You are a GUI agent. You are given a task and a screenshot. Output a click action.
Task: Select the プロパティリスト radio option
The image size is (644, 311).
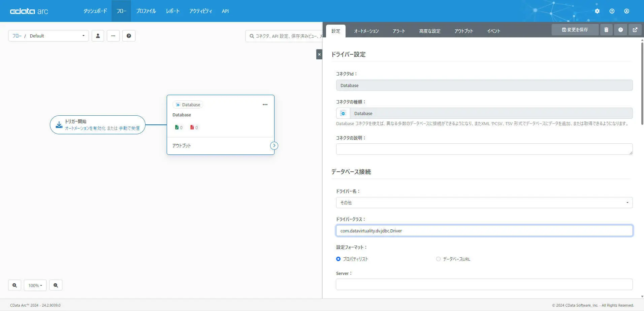[338, 259]
